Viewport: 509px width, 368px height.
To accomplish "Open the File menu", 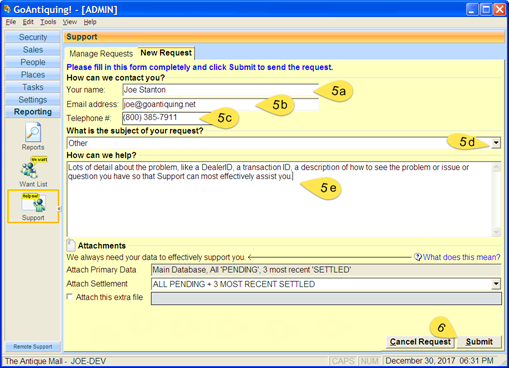I will pos(11,22).
